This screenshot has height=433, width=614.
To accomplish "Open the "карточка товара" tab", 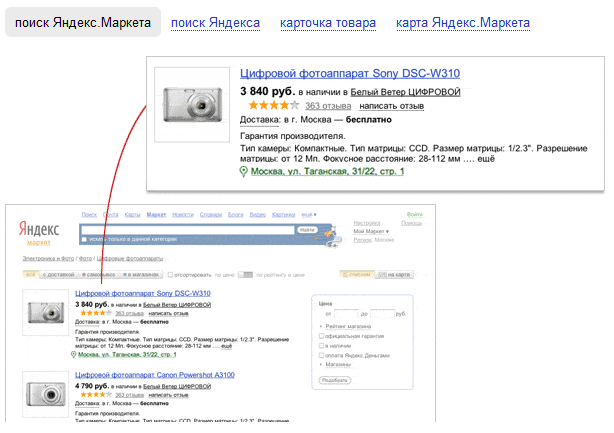I will coord(328,23).
